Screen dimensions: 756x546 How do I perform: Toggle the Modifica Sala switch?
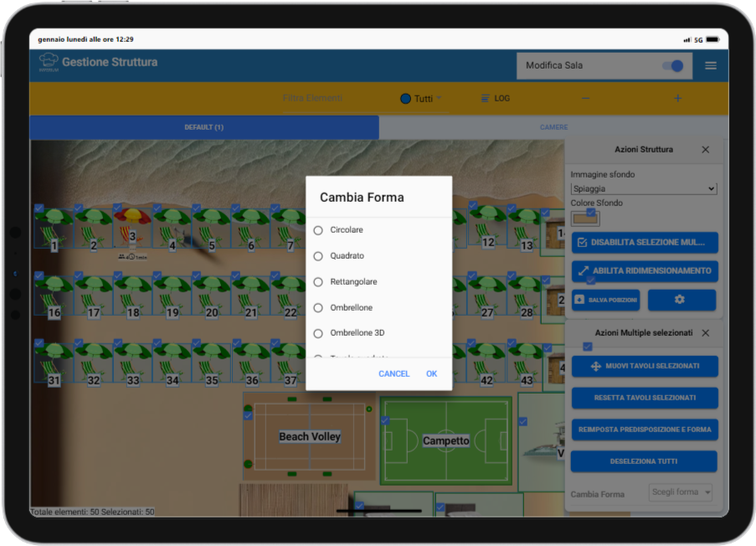pyautogui.click(x=672, y=65)
